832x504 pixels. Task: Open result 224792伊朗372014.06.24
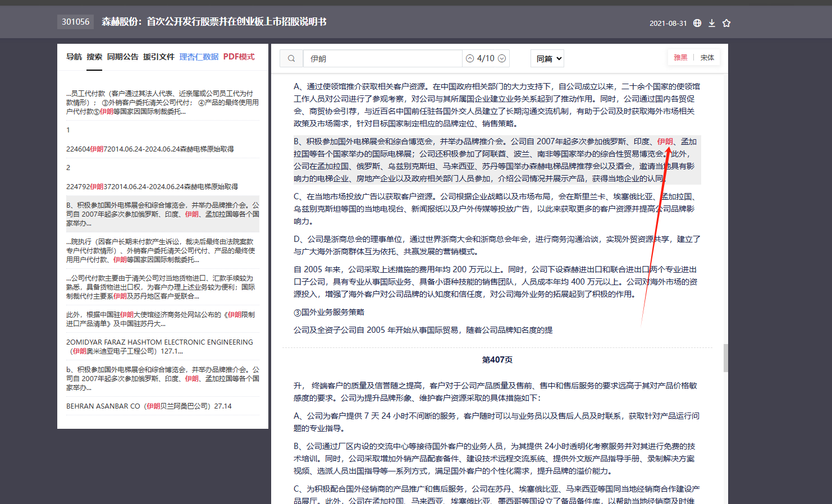click(163, 186)
